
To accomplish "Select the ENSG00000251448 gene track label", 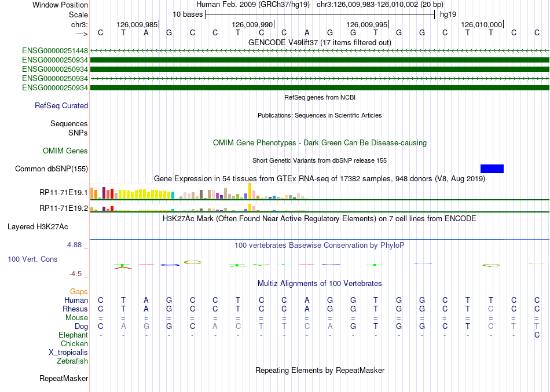I will coord(55,51).
